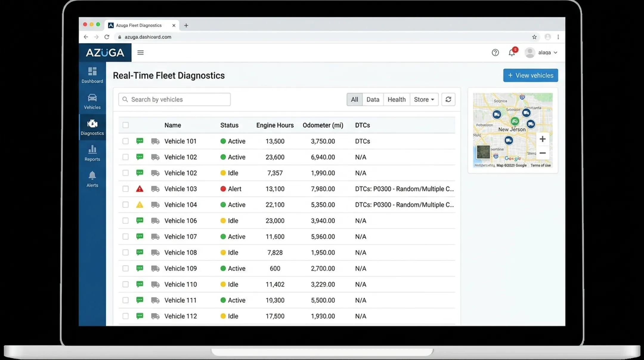Check the box for Vehicle 112
This screenshot has height=360, width=644.
point(126,316)
